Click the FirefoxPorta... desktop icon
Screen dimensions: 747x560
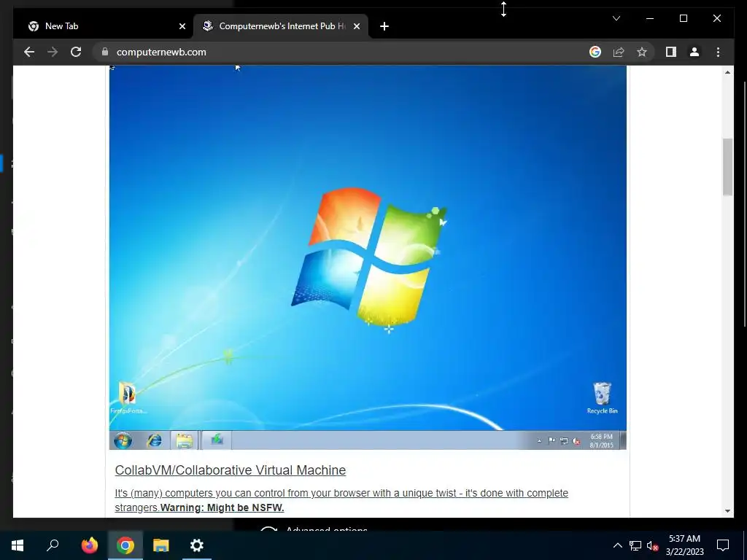127,397
